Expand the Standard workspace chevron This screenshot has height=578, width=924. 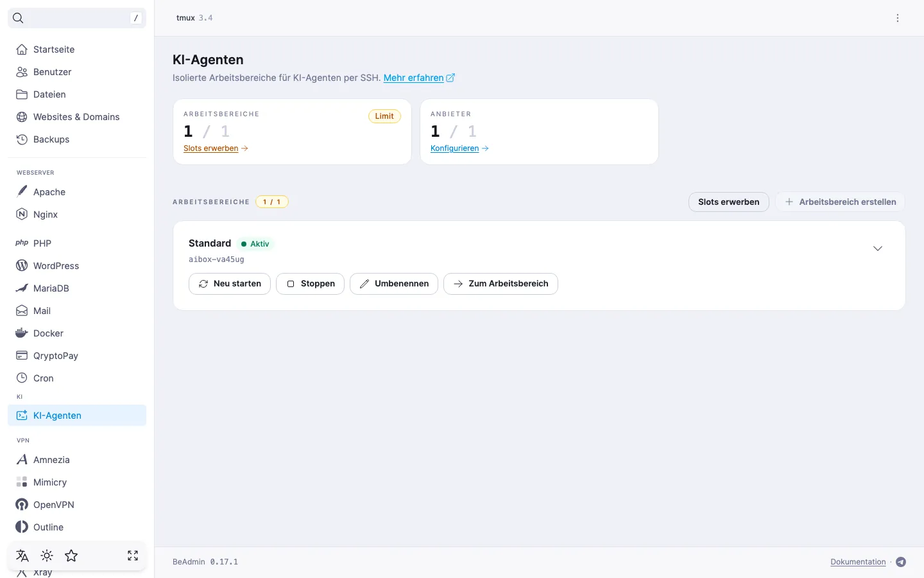[878, 249]
